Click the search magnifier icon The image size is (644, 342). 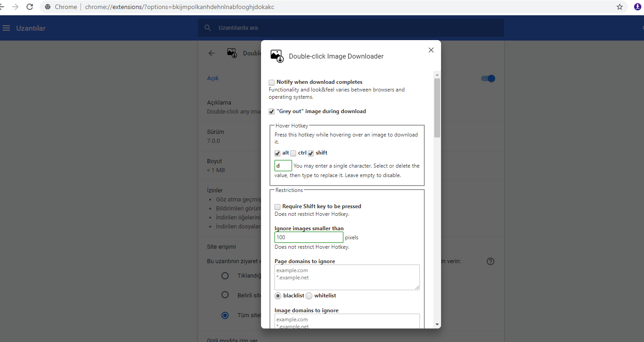click(207, 28)
